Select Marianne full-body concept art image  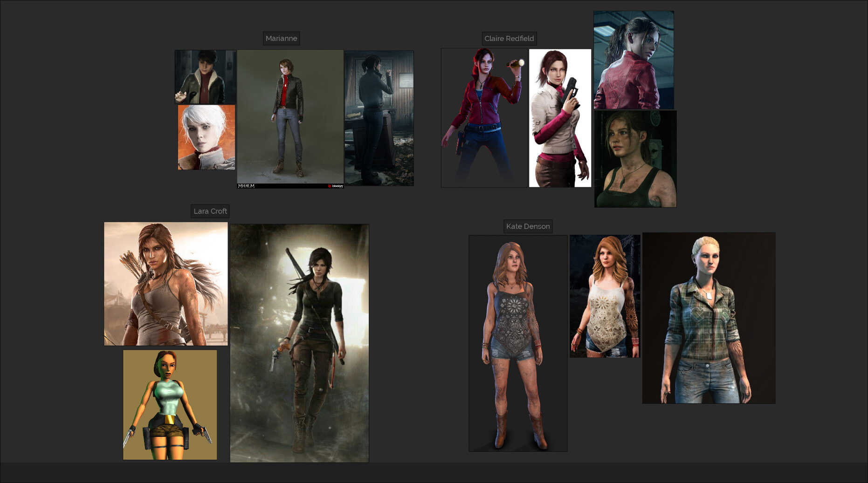pyautogui.click(x=290, y=119)
